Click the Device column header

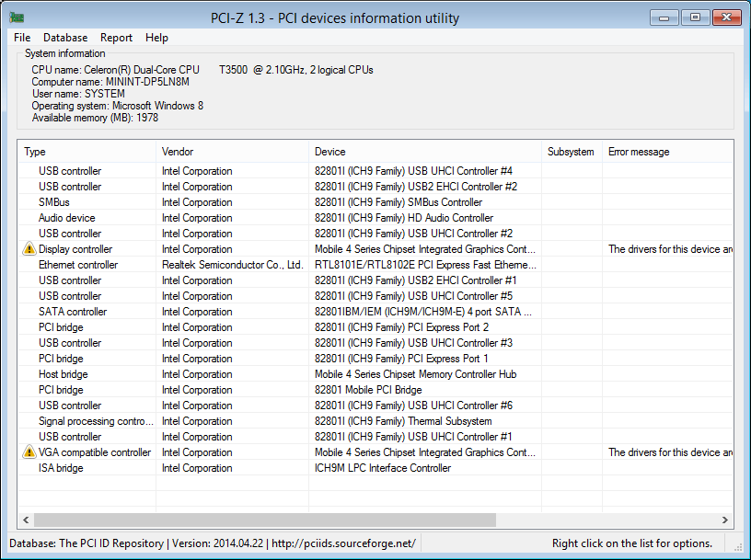pos(425,152)
